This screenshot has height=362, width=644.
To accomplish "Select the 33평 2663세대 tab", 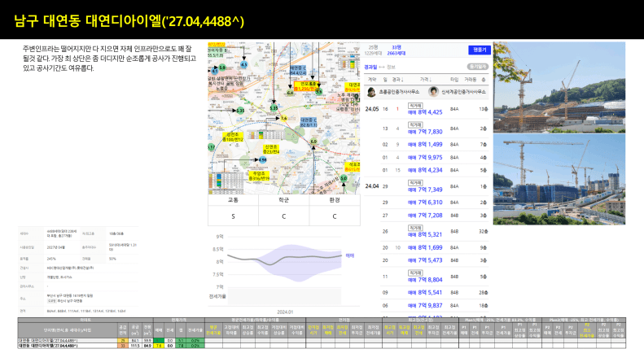I will (x=396, y=50).
